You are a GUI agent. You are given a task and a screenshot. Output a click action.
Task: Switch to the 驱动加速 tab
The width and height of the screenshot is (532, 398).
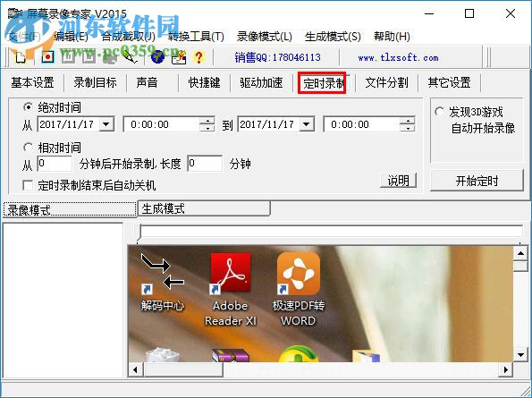click(x=261, y=82)
